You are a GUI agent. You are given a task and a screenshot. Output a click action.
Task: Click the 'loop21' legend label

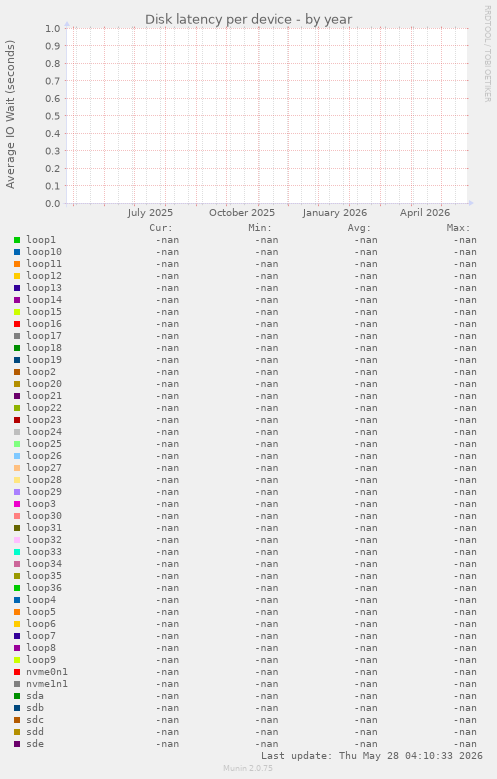pos(44,396)
